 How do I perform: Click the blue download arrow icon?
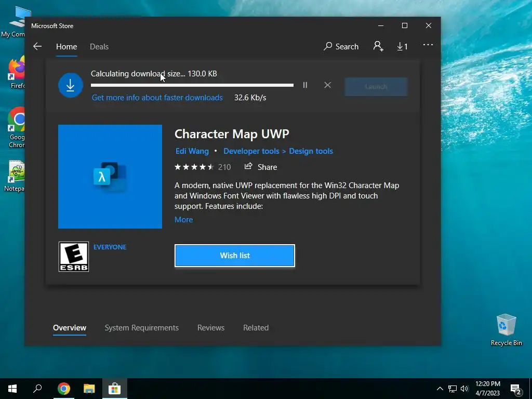(71, 85)
